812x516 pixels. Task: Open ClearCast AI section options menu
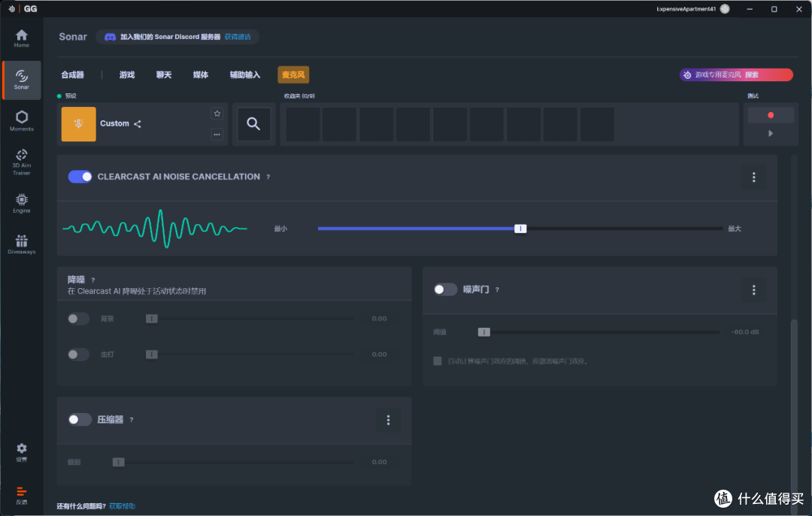753,178
